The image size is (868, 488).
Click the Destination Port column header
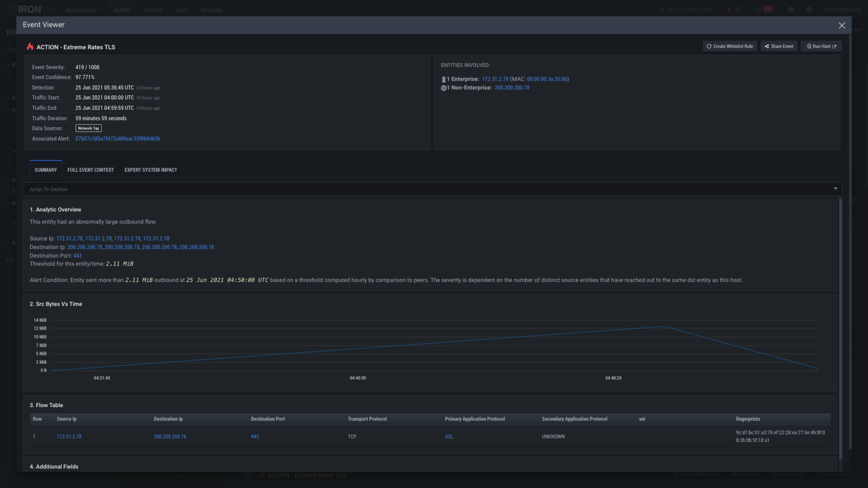pos(268,419)
